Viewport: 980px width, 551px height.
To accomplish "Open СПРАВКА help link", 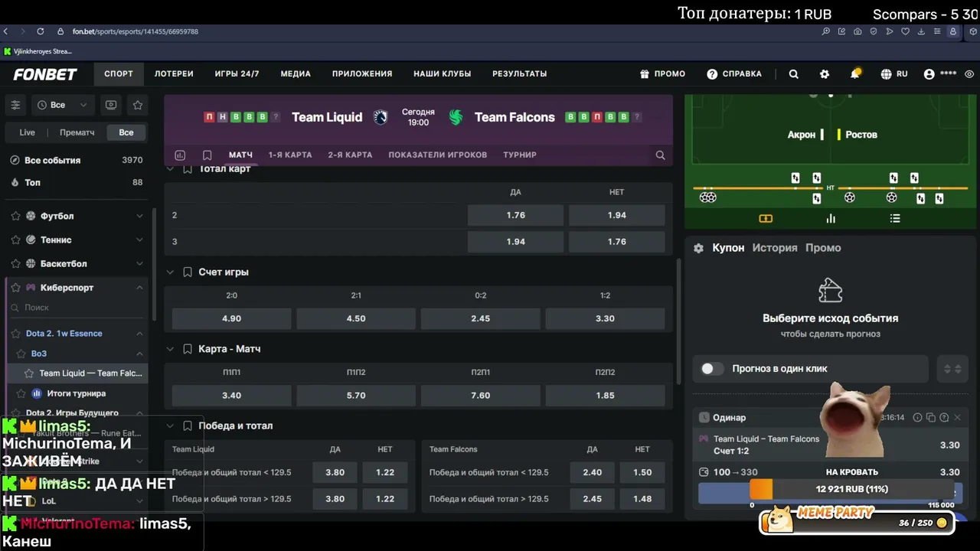I will pos(734,74).
